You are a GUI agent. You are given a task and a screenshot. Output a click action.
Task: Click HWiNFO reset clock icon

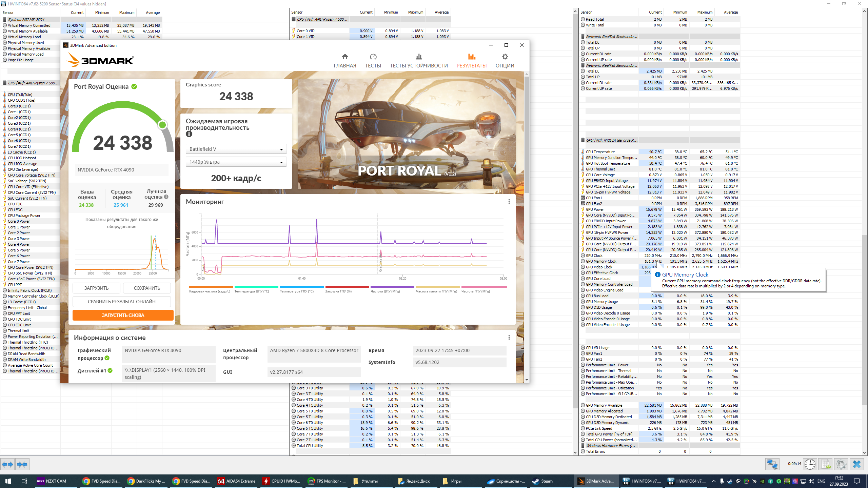(x=810, y=464)
